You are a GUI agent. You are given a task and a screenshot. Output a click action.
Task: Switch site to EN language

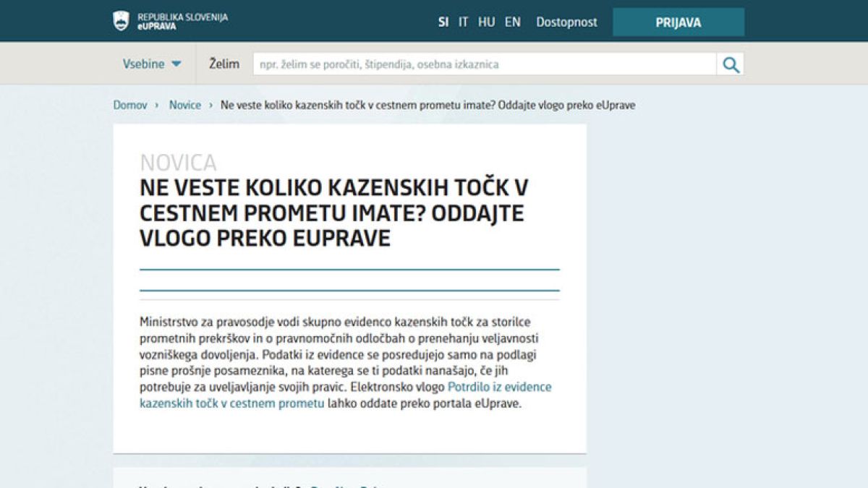tap(512, 22)
